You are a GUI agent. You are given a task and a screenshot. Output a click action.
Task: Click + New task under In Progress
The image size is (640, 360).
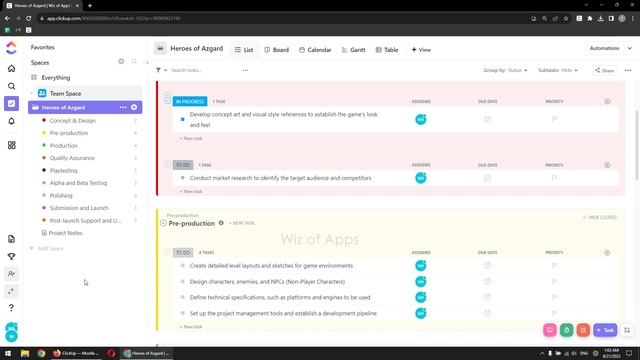[x=191, y=138]
